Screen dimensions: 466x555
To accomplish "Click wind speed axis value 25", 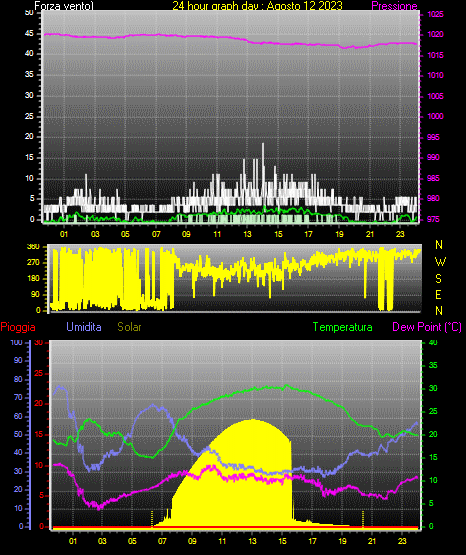I will (x=29, y=116).
